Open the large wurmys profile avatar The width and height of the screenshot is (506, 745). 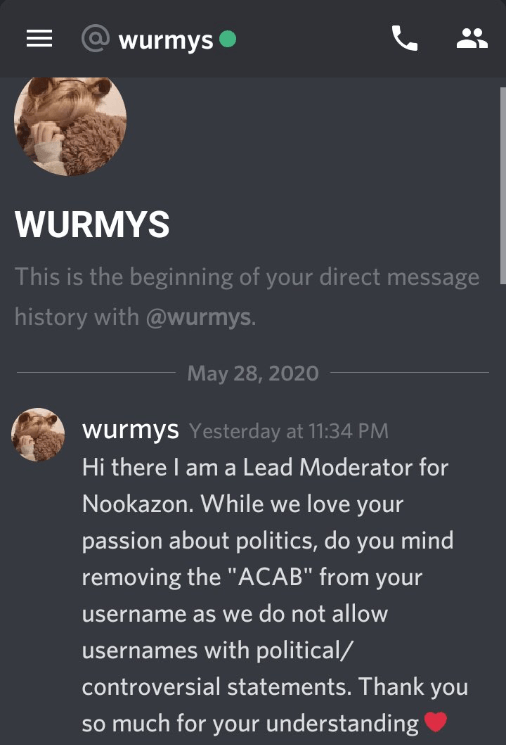click(70, 125)
